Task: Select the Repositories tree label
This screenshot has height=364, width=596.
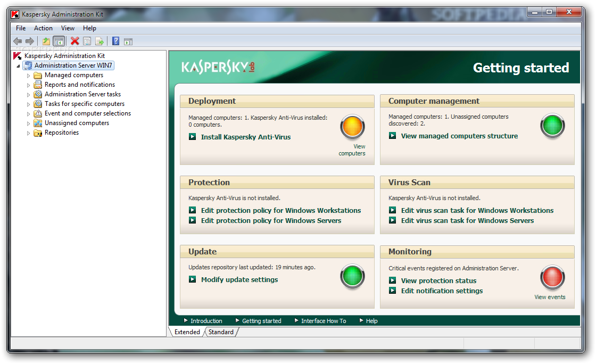Action: pos(62,133)
